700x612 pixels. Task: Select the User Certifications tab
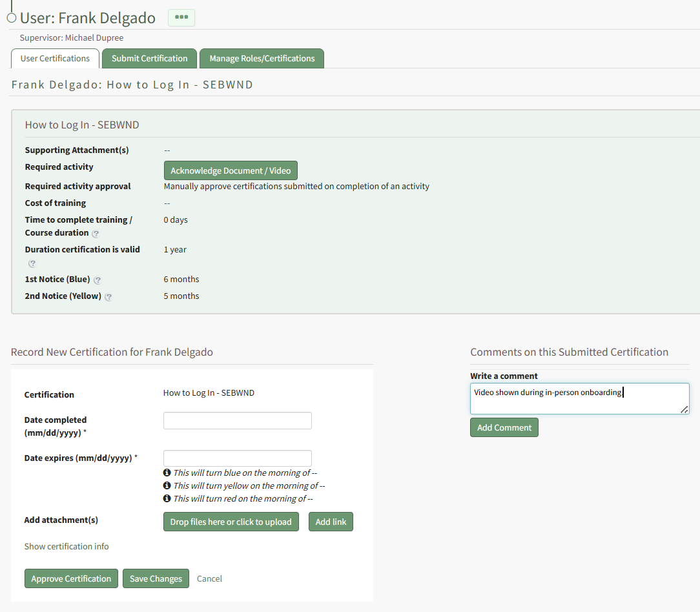[x=55, y=58]
